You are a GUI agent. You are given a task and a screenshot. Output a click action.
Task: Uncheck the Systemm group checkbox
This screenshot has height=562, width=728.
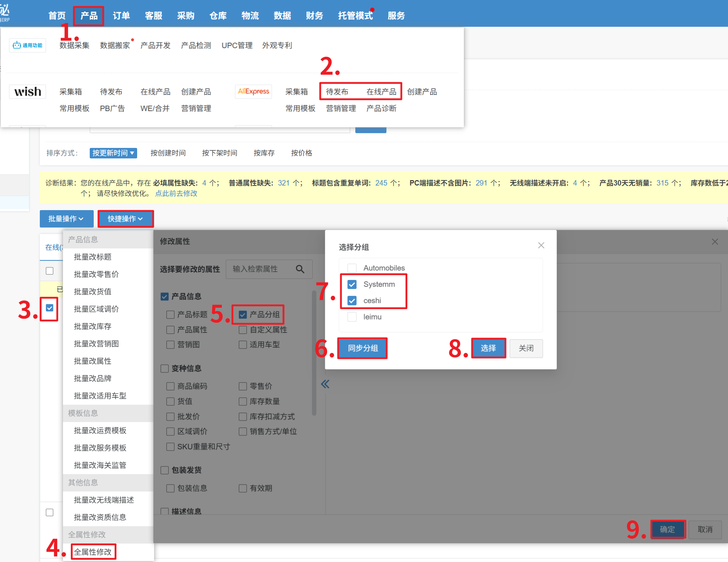pyautogui.click(x=352, y=285)
